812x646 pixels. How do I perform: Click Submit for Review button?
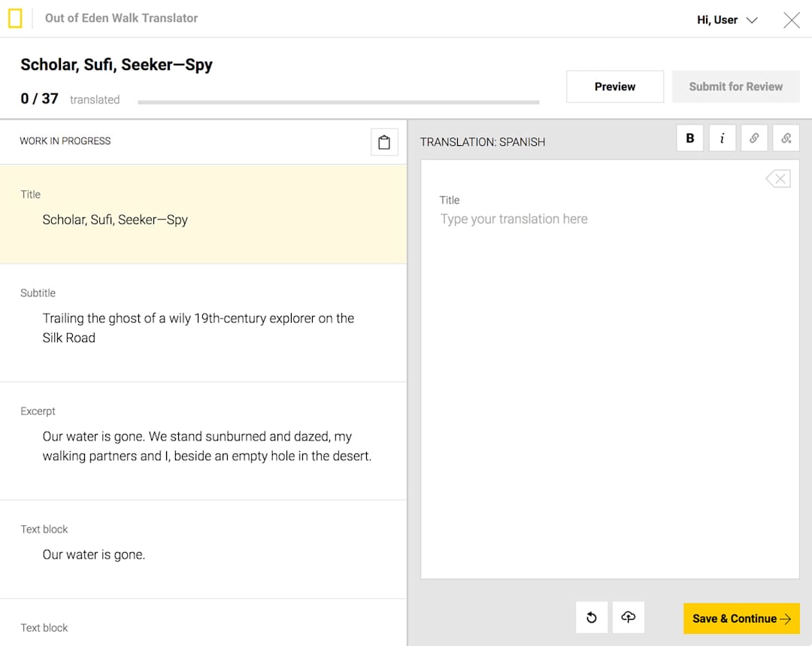point(735,86)
